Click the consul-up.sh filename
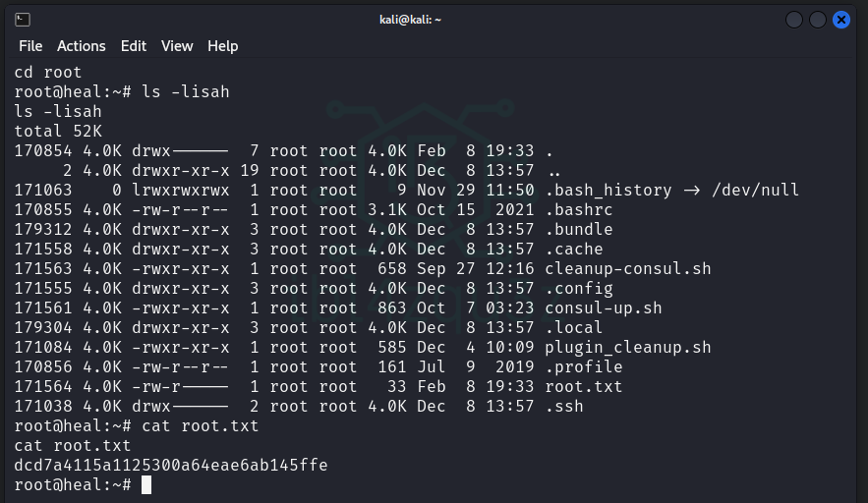This screenshot has height=503, width=868. (603, 307)
